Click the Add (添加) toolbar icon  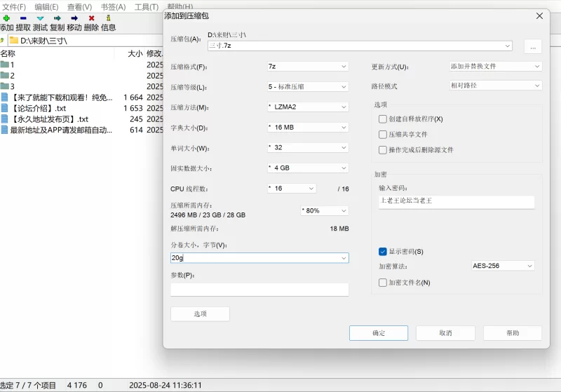click(x=6, y=18)
